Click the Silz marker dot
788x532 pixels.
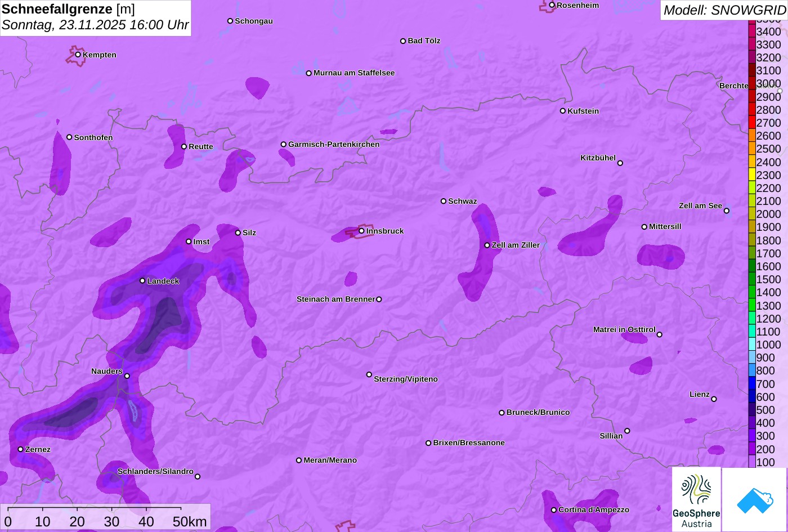coord(238,233)
